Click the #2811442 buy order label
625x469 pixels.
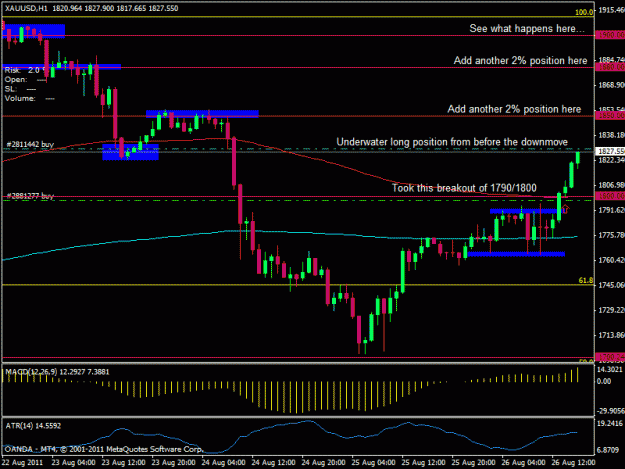30,144
